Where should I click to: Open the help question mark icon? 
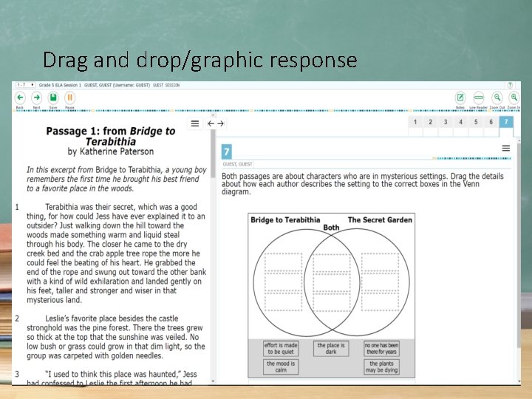point(510,85)
